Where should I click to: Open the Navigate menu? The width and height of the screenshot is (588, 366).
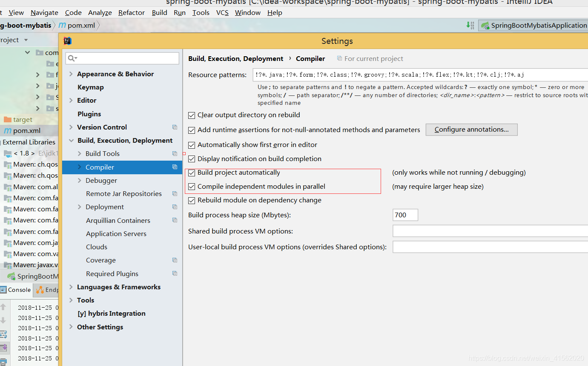point(44,12)
